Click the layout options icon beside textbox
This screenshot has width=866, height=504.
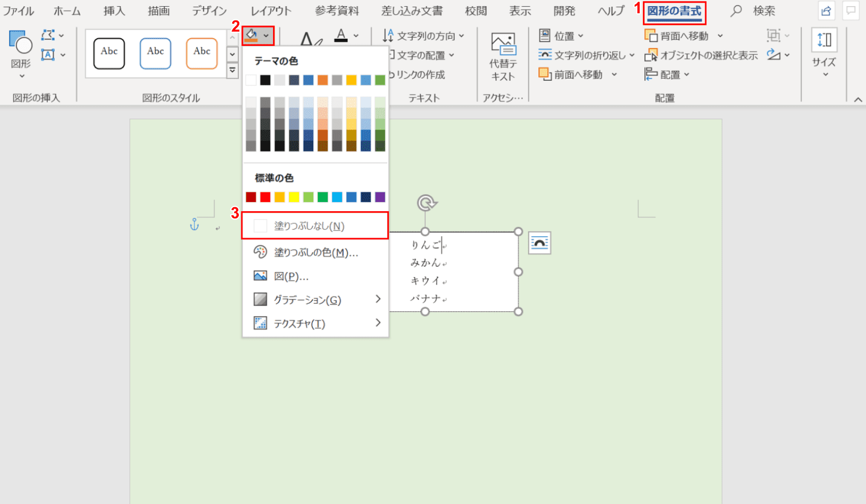(539, 243)
